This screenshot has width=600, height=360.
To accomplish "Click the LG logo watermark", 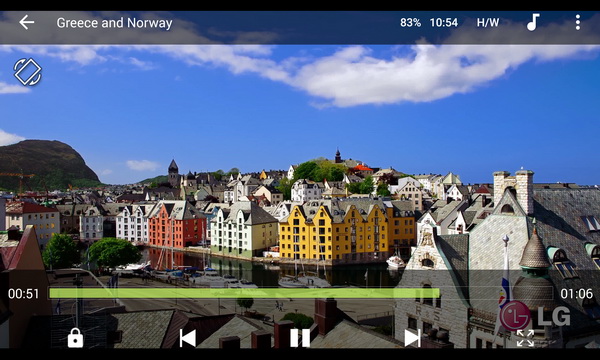I will tap(535, 316).
